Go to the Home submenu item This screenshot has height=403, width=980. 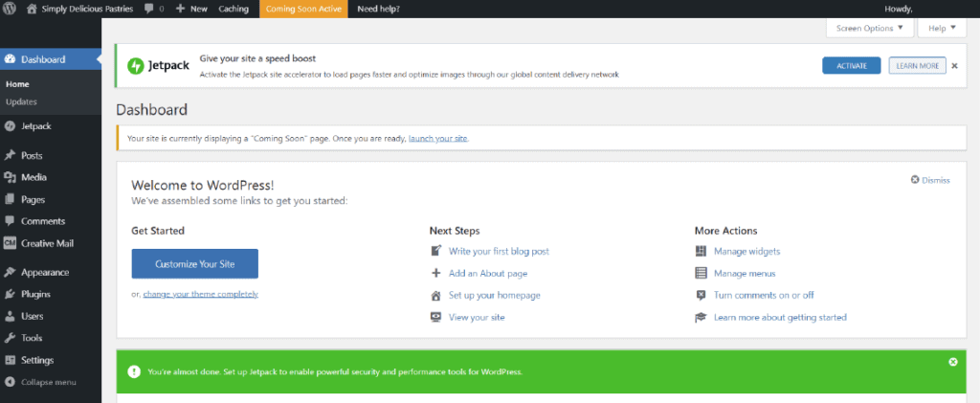click(17, 83)
